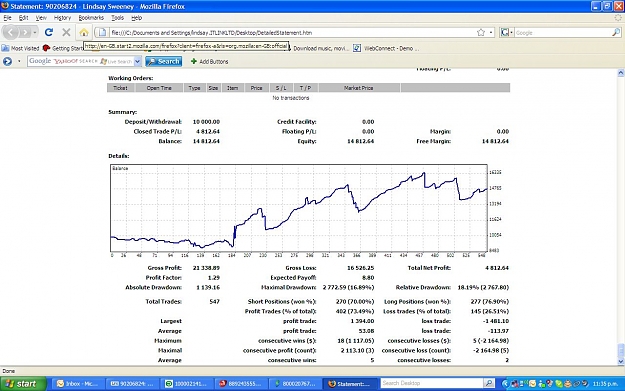The image size is (625, 391).
Task: Open the dropdown beside the blue round icon
Action: pyautogui.click(x=19, y=61)
